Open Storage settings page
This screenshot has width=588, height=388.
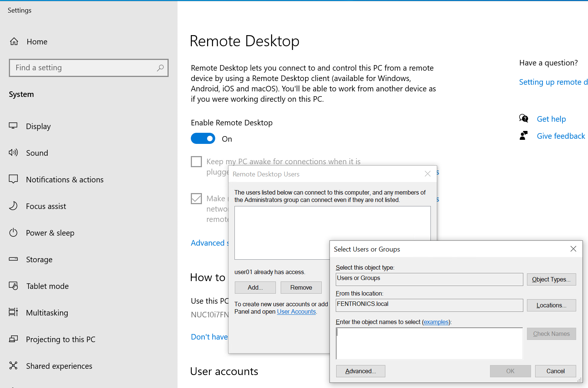point(39,260)
